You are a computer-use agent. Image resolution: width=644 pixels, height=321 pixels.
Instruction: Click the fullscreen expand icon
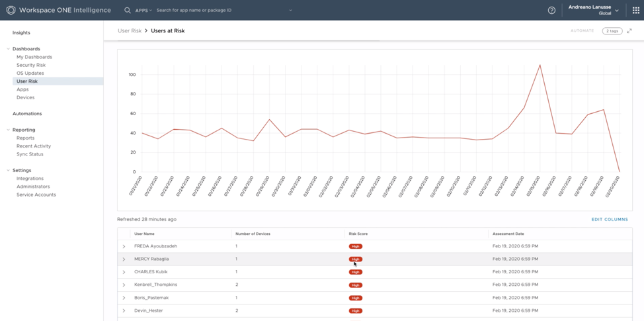629,31
